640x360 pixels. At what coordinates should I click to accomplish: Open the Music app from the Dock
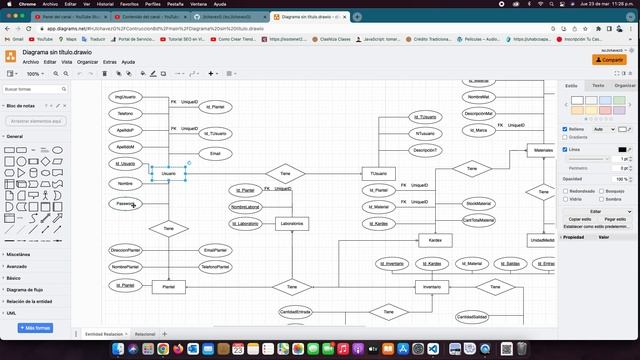click(343, 349)
